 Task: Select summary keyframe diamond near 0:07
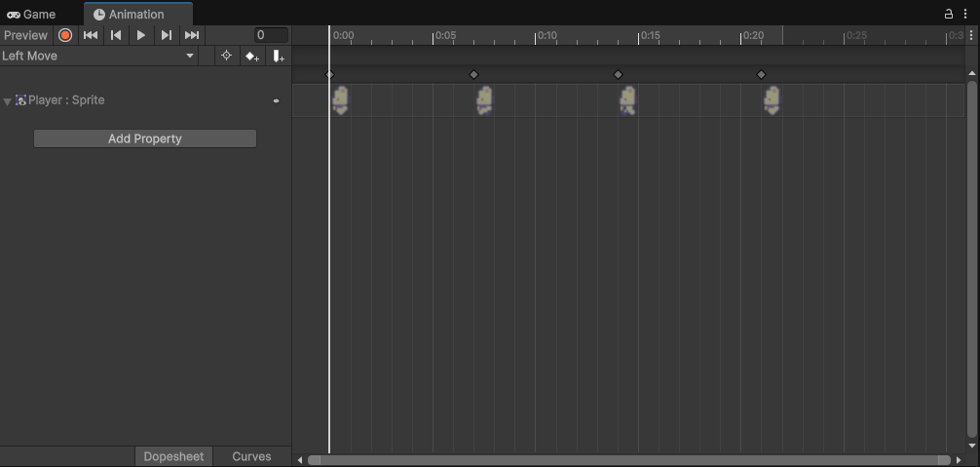pos(473,74)
